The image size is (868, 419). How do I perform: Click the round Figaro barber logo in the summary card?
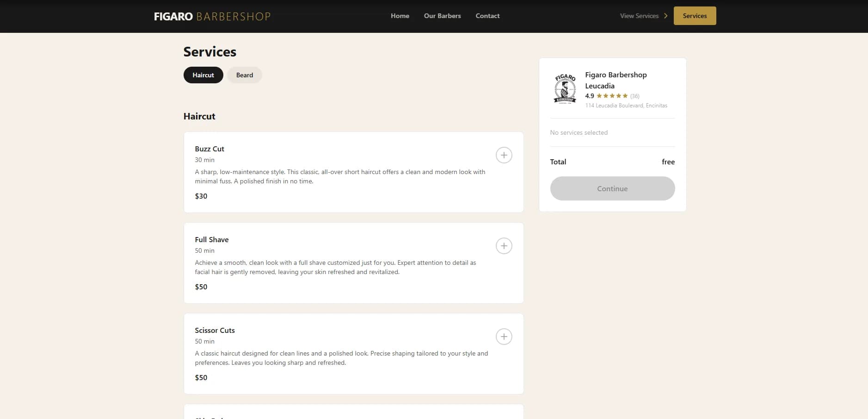point(565,88)
